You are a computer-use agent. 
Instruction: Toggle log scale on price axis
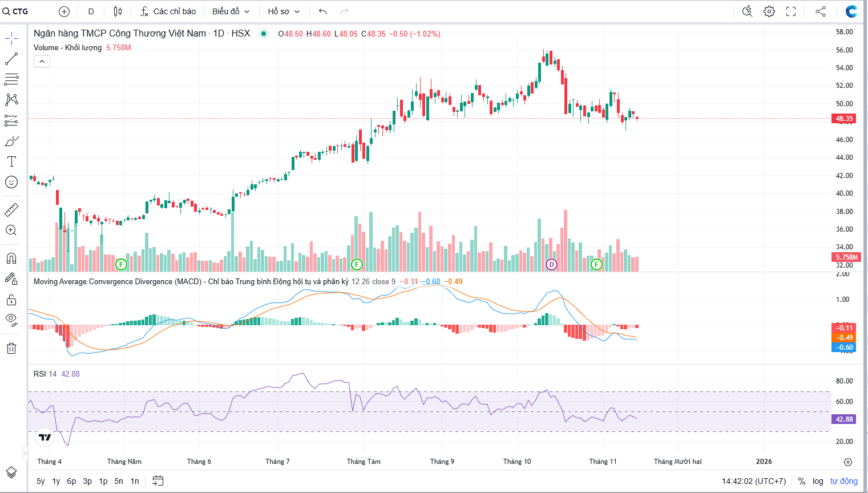click(x=818, y=481)
